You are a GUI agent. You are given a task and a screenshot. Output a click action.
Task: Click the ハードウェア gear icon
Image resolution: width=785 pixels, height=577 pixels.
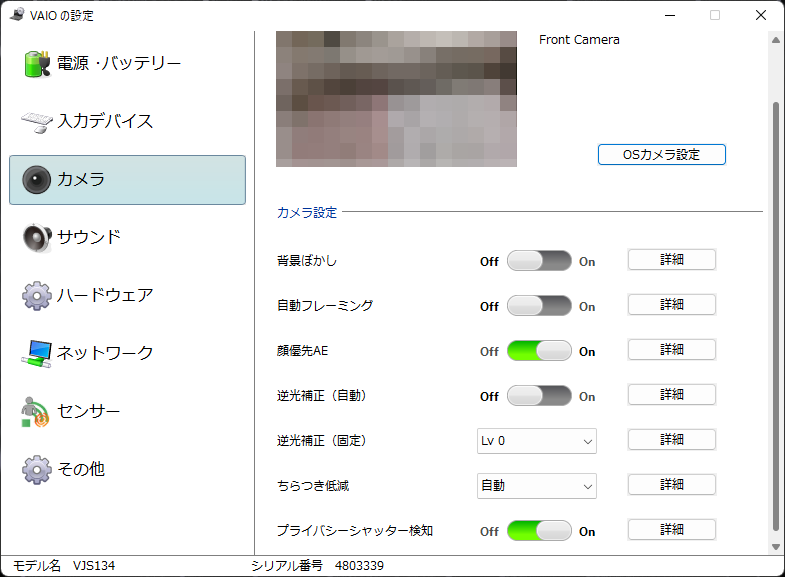click(x=37, y=296)
